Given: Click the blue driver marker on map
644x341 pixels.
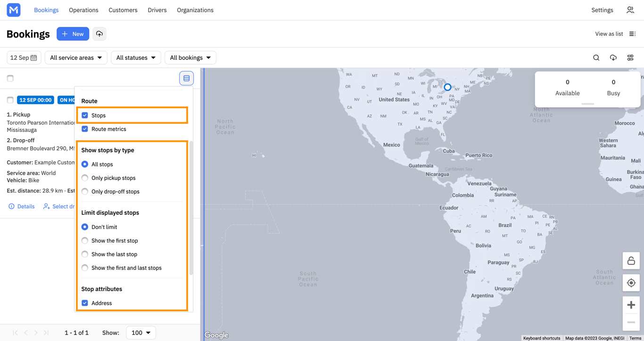Looking at the screenshot, I should [447, 87].
